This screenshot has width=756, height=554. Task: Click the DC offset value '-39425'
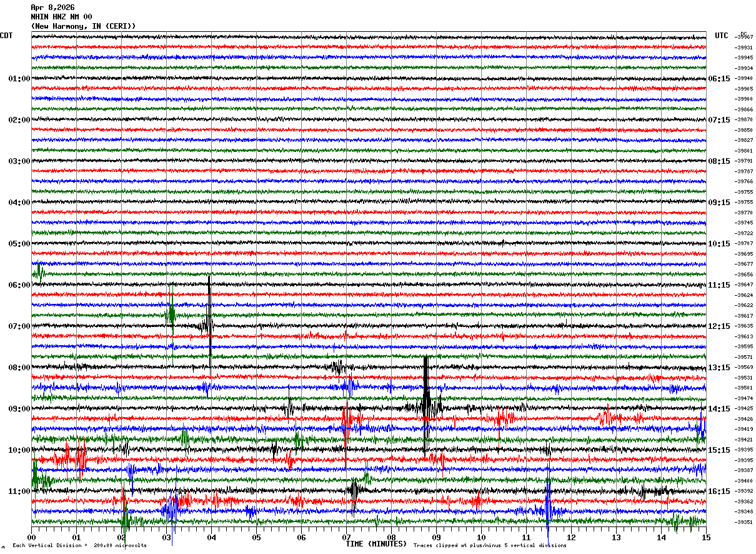(744, 408)
